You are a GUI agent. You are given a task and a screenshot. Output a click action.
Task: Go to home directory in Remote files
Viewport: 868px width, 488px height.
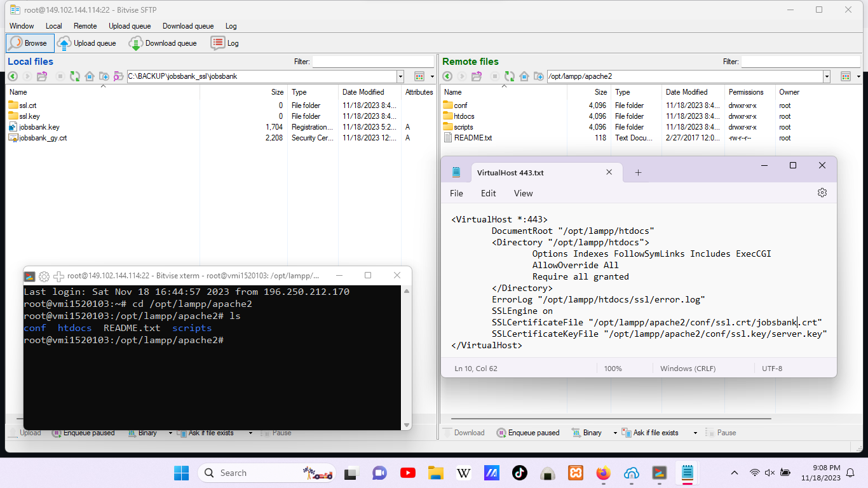(x=524, y=76)
